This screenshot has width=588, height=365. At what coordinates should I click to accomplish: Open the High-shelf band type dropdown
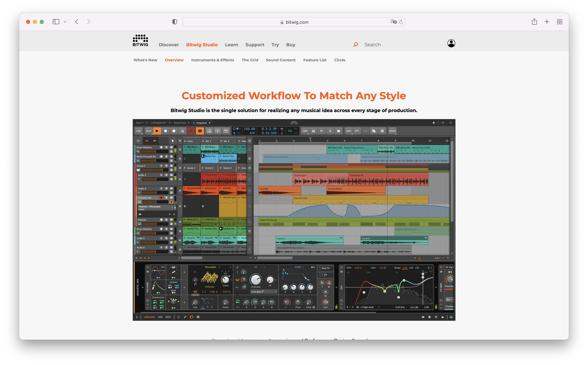click(x=370, y=307)
